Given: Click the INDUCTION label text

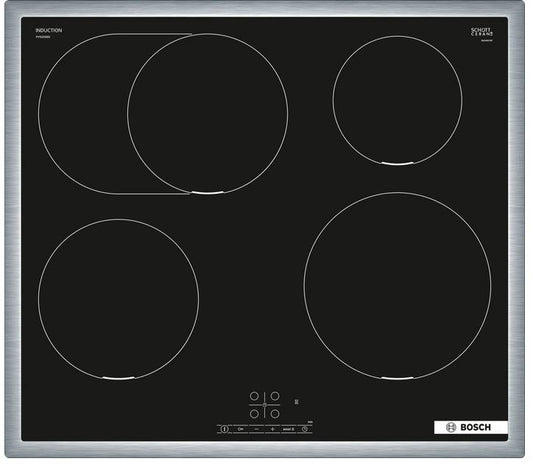Looking at the screenshot, I should [x=49, y=30].
